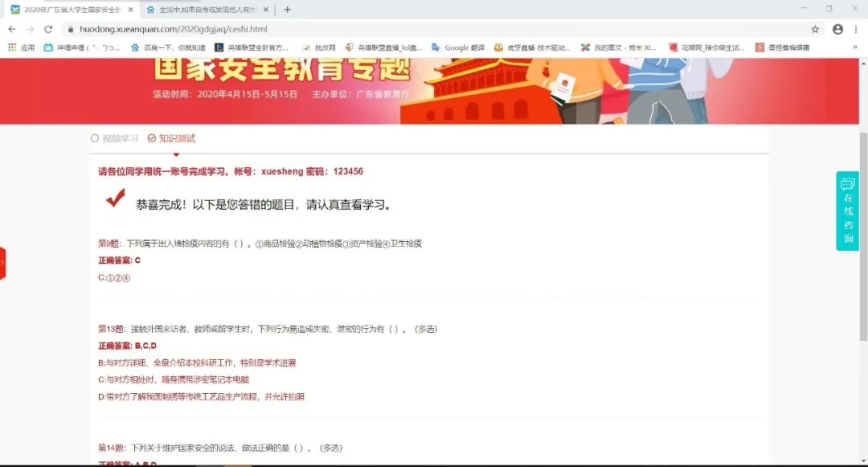
Task: Click the 恭喜完成 completion message
Action: [265, 205]
